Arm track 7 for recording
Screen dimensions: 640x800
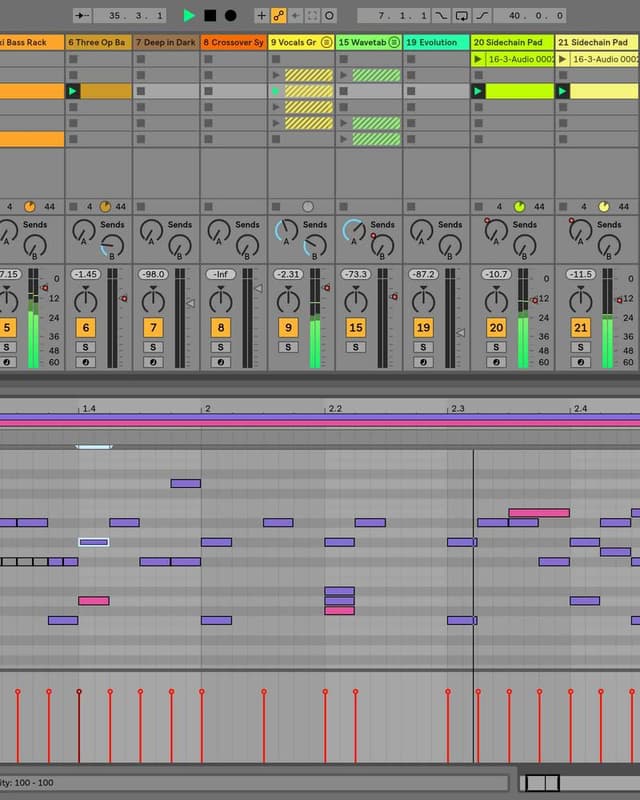[153, 362]
